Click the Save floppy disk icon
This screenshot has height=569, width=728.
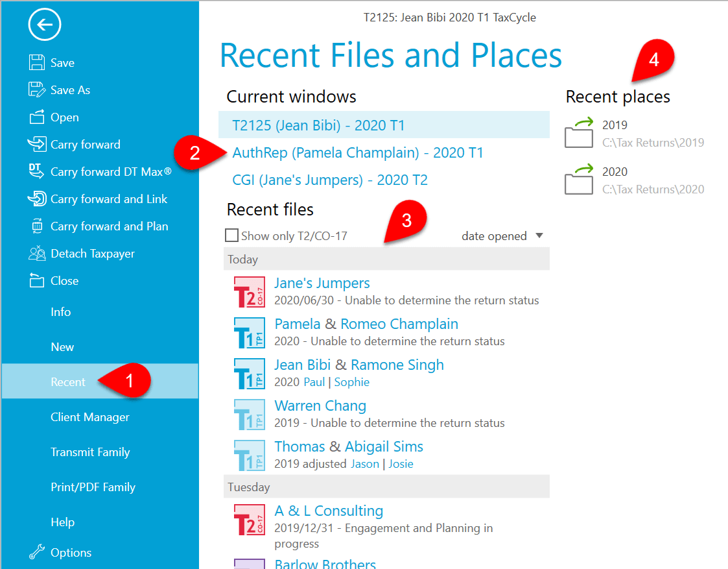37,62
